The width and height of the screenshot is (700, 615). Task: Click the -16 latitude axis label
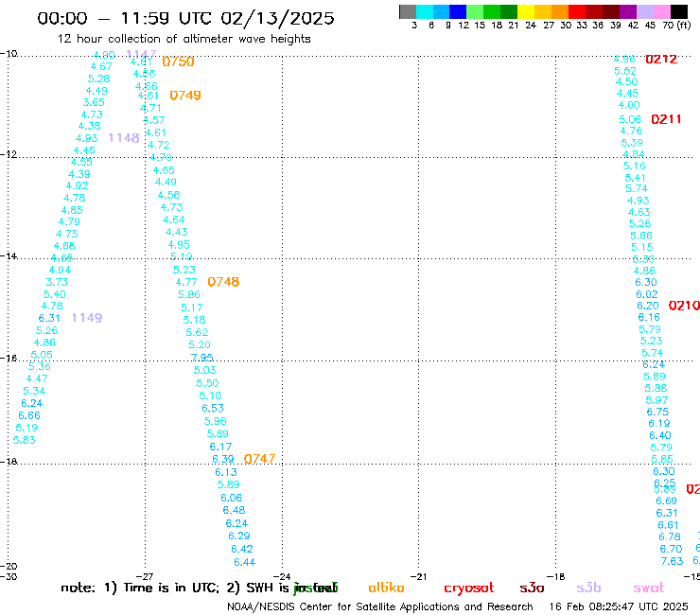pos(9,359)
